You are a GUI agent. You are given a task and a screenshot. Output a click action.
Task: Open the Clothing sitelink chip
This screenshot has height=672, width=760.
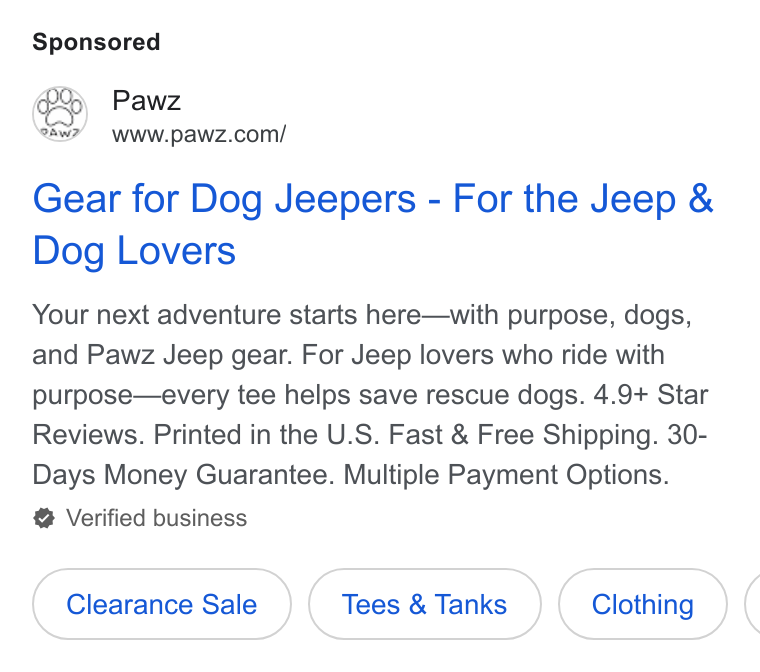(x=643, y=604)
